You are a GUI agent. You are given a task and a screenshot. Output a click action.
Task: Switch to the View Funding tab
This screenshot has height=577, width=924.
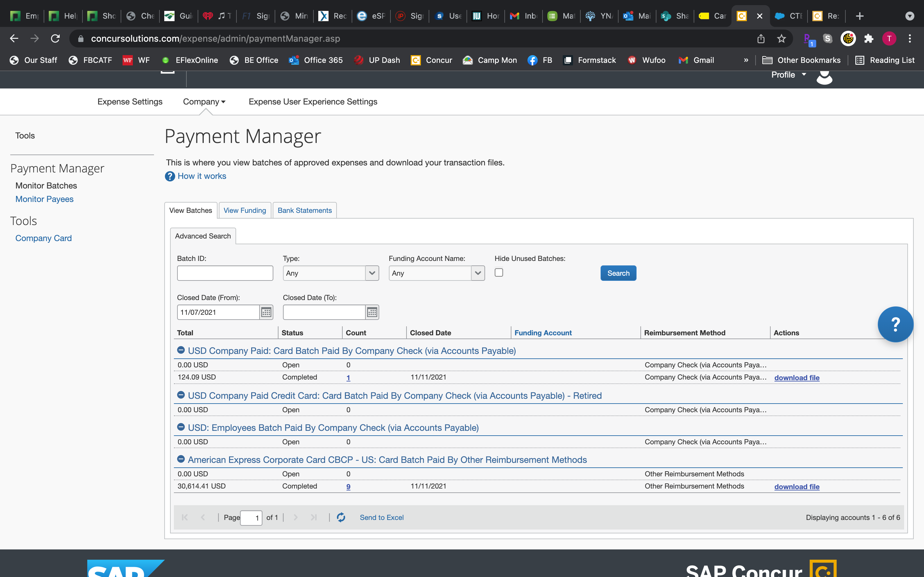244,210
